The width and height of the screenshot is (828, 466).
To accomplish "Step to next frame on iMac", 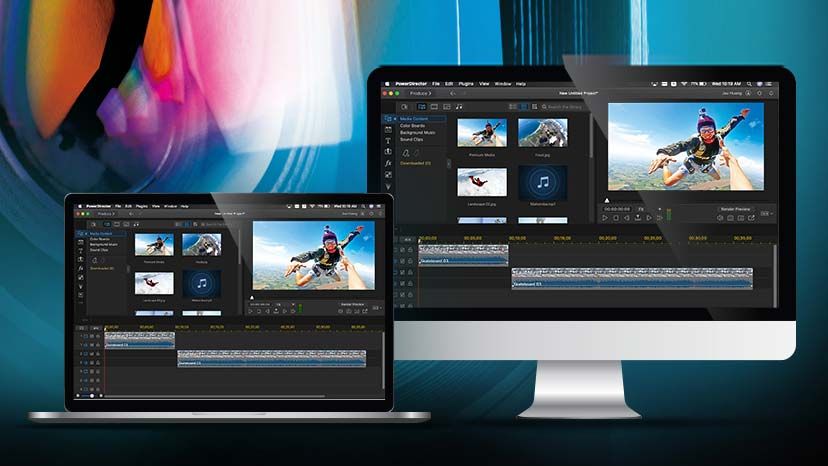I will click(649, 218).
